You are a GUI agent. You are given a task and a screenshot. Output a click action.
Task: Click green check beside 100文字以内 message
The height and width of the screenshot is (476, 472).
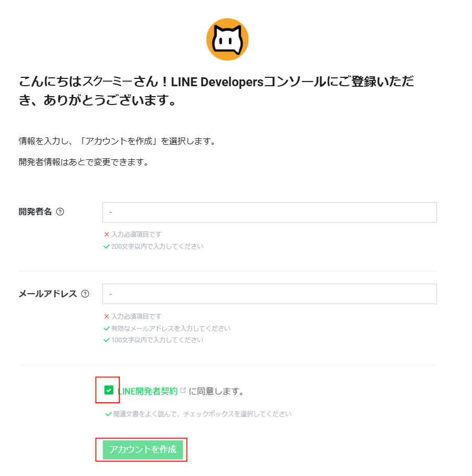106,340
